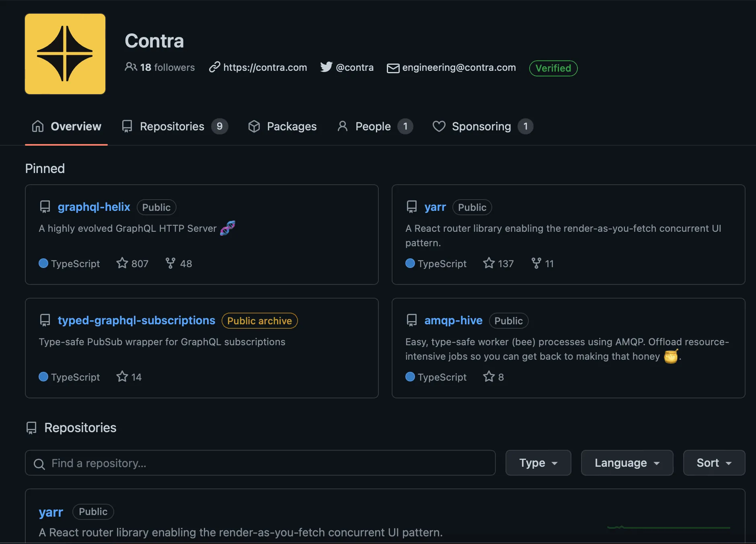The image size is (756, 544).
Task: Click the email envelope icon
Action: (x=393, y=68)
